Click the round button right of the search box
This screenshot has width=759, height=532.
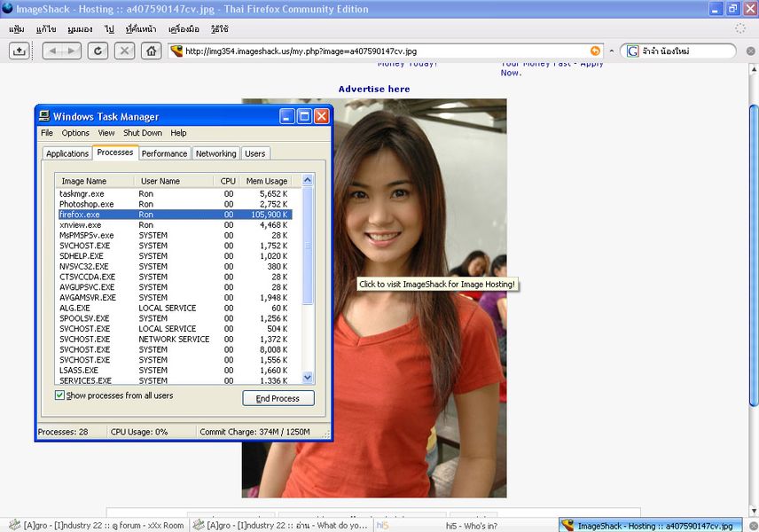[750, 51]
